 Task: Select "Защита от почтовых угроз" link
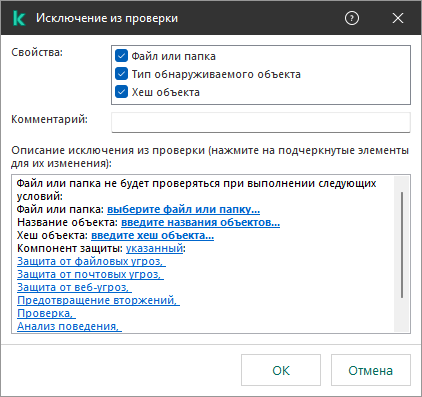pos(90,274)
